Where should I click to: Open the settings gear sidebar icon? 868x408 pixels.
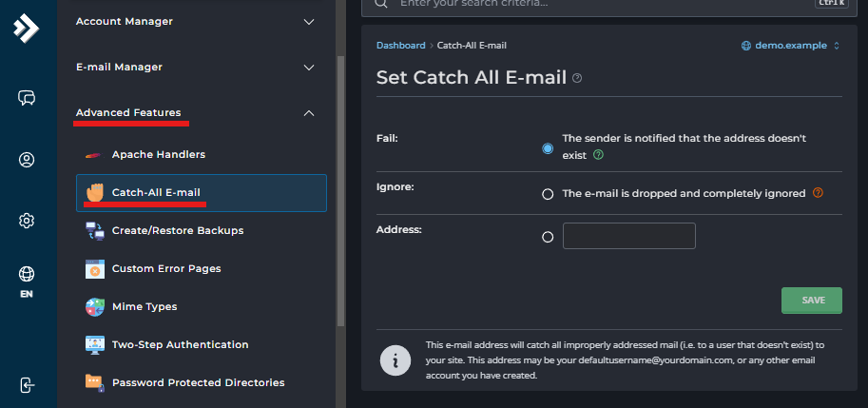[x=27, y=221]
